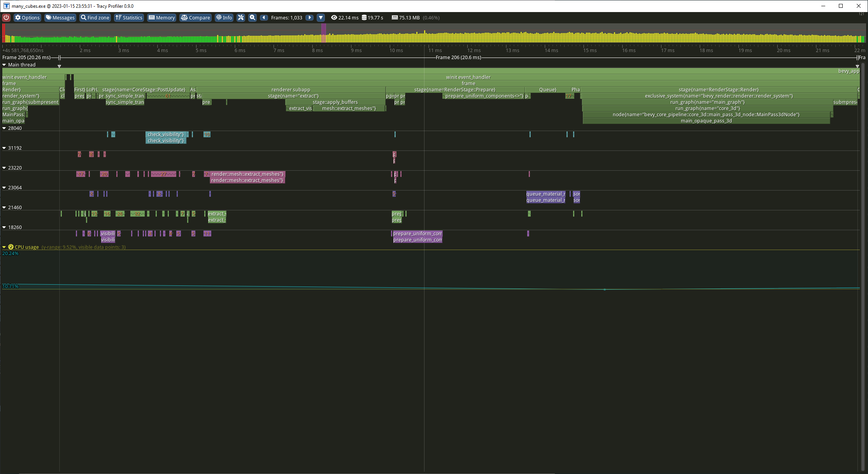The image size is (868, 474).
Task: Collapse thread 28040 row
Action: coord(4,128)
